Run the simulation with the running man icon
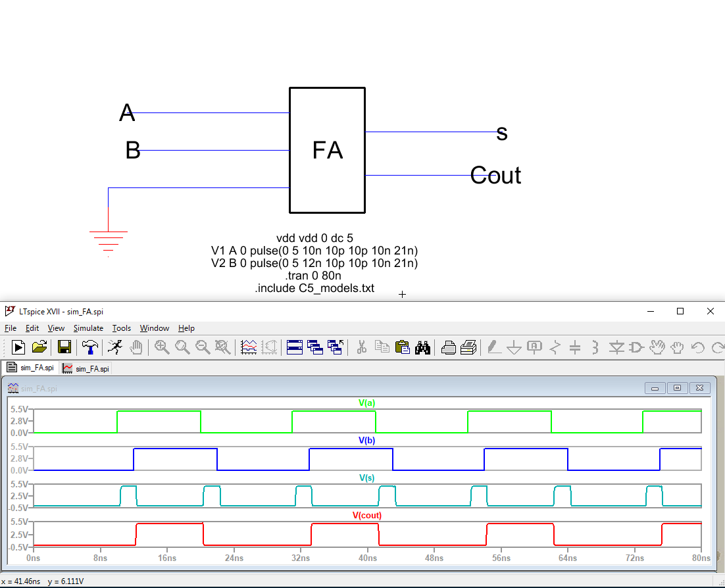 pyautogui.click(x=115, y=347)
